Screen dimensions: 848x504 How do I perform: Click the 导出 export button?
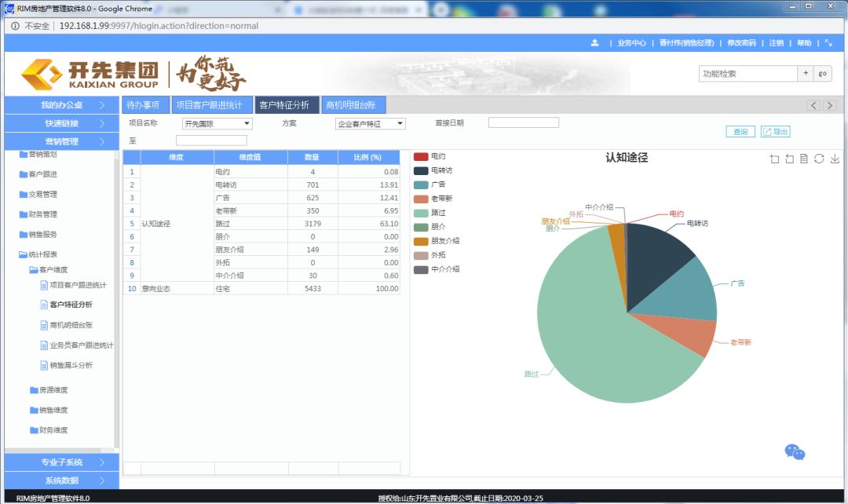coord(775,132)
